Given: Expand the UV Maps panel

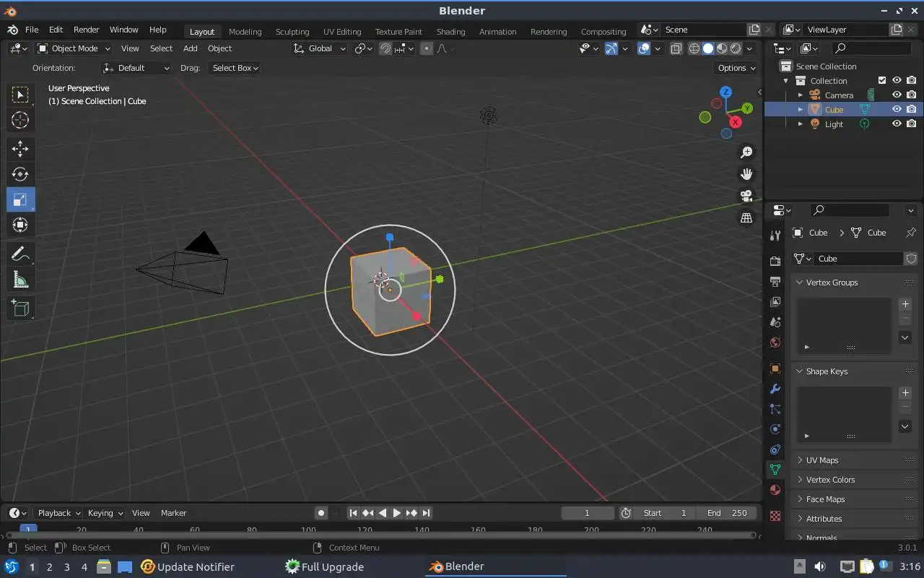Looking at the screenshot, I should pos(799,460).
